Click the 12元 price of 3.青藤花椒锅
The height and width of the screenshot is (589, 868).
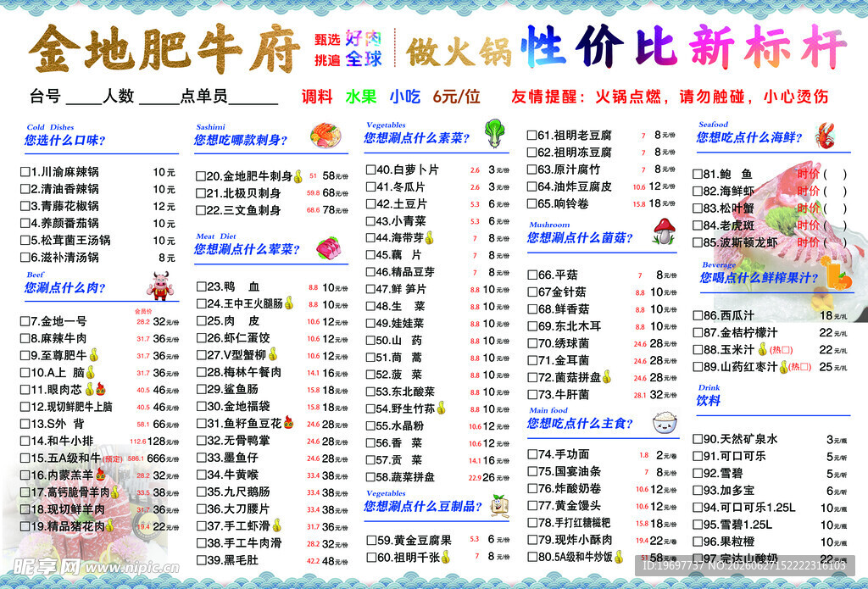pos(164,206)
